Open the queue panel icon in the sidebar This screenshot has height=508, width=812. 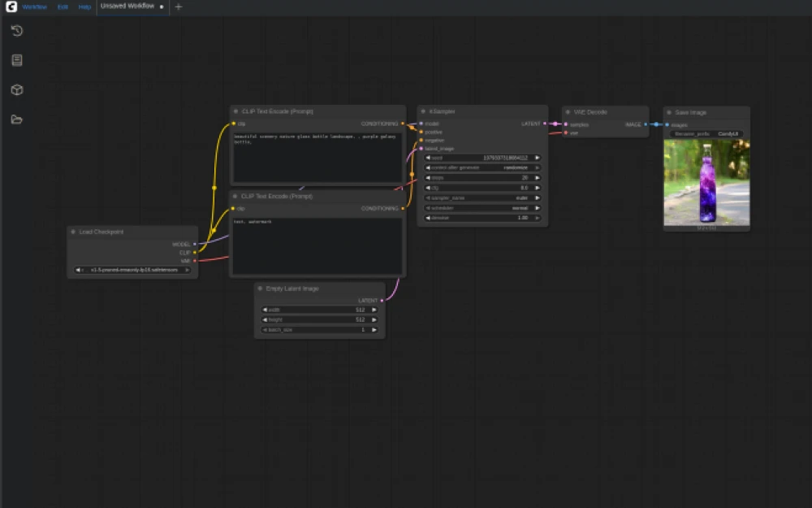click(x=15, y=59)
